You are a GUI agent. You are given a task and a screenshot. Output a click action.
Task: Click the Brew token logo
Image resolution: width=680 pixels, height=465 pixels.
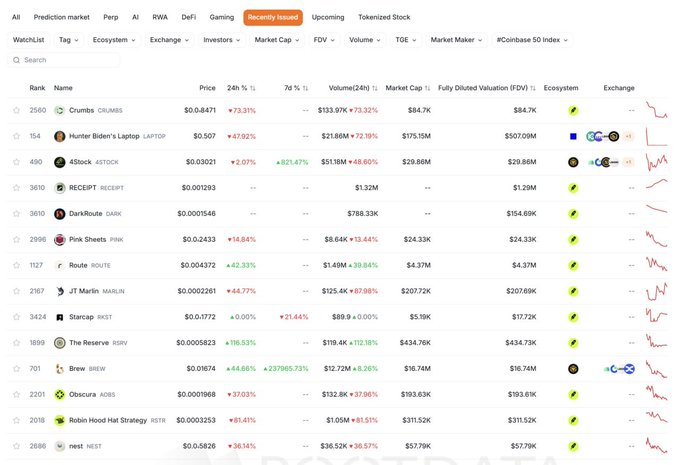(59, 369)
